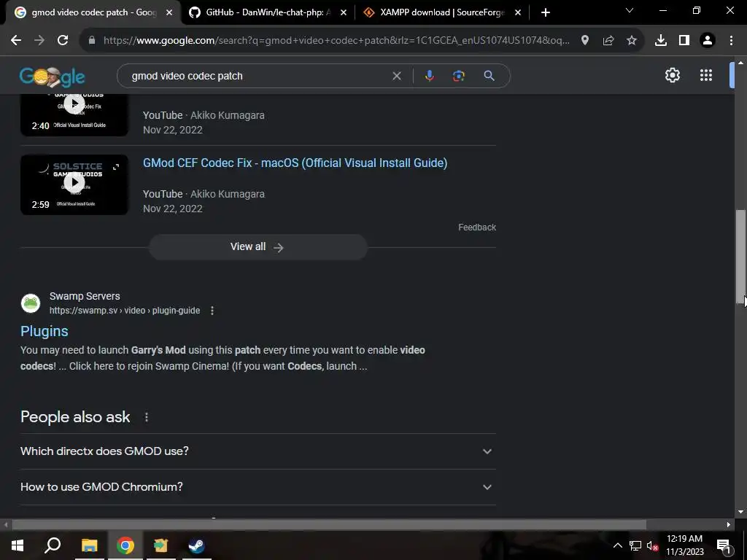This screenshot has width=747, height=560.
Task: Close the GitHub tab
Action: pos(344,13)
